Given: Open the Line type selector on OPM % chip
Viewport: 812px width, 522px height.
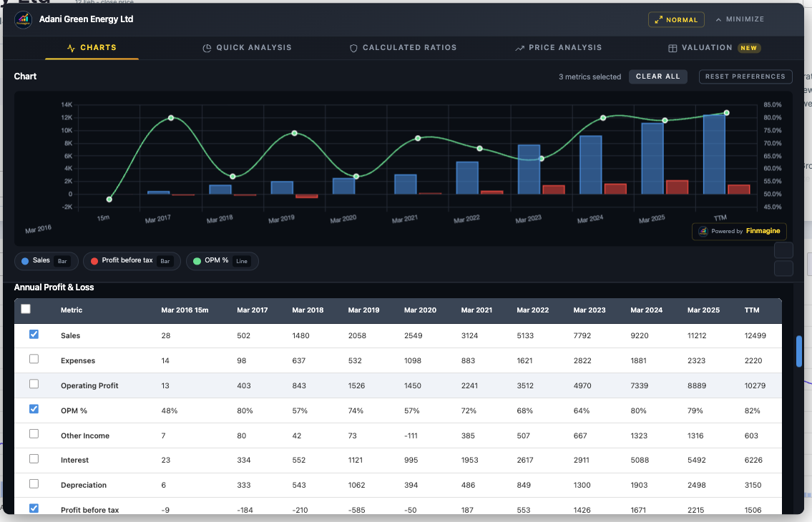Looking at the screenshot, I should point(240,261).
